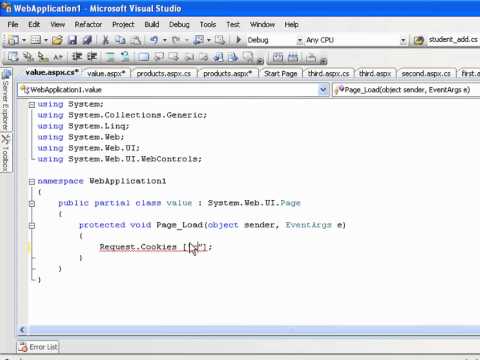
Task: Save the current file with the Save icon
Action: tap(72, 40)
